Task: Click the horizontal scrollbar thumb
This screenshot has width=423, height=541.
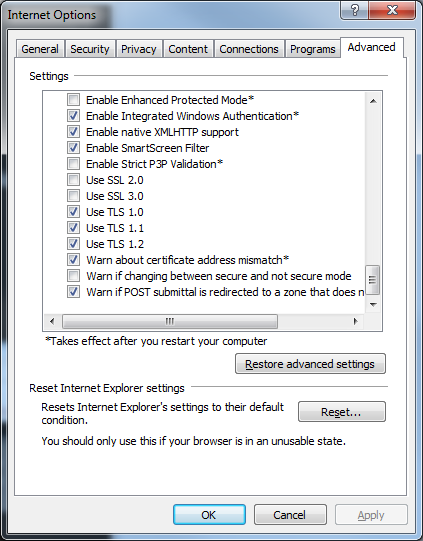Action: [x=170, y=322]
